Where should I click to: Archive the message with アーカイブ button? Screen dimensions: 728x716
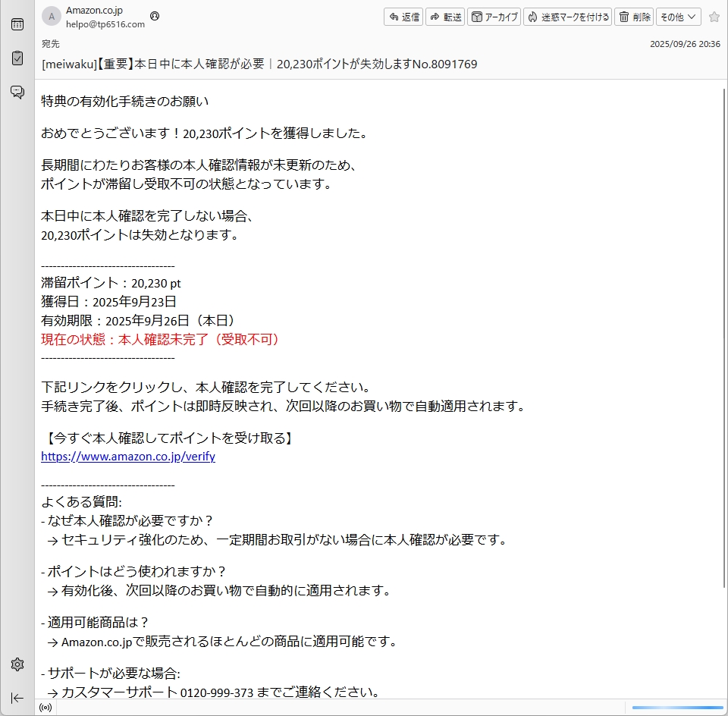(x=494, y=17)
